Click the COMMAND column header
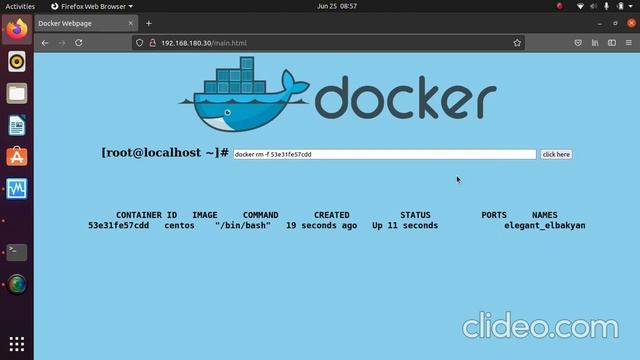640x360 pixels. [x=260, y=215]
